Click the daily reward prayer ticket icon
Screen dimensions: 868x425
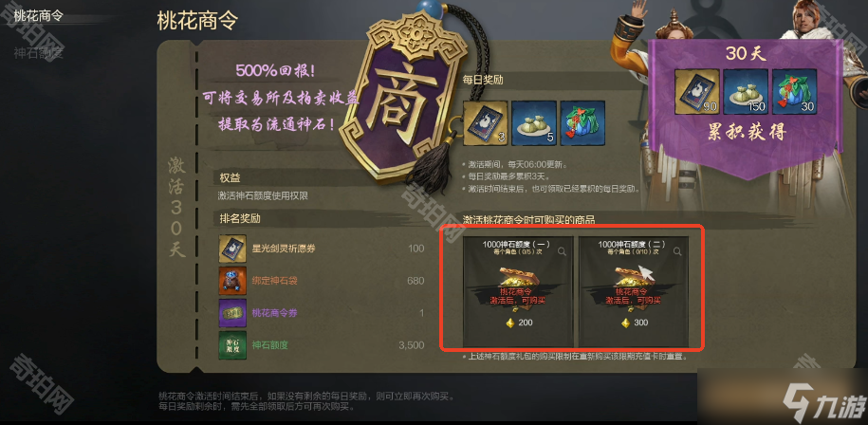point(485,123)
